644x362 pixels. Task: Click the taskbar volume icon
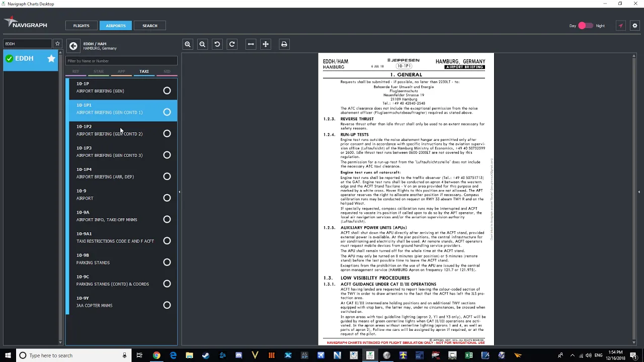pyautogui.click(x=588, y=355)
